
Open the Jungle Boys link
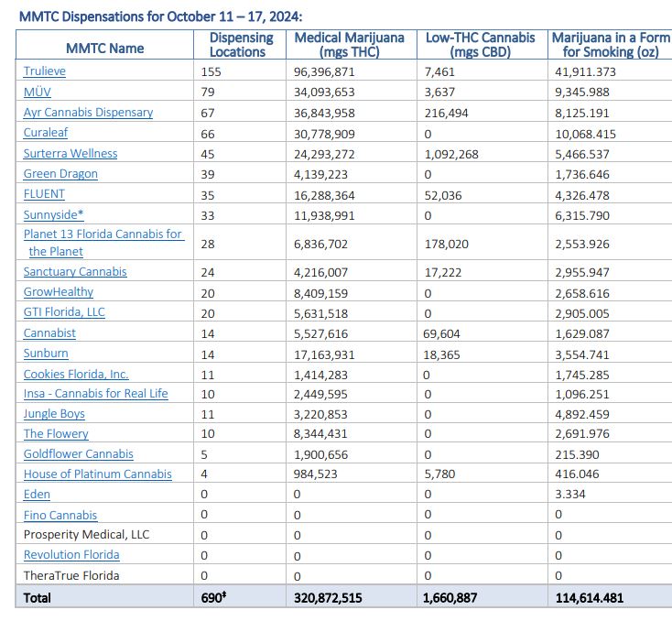pos(54,414)
